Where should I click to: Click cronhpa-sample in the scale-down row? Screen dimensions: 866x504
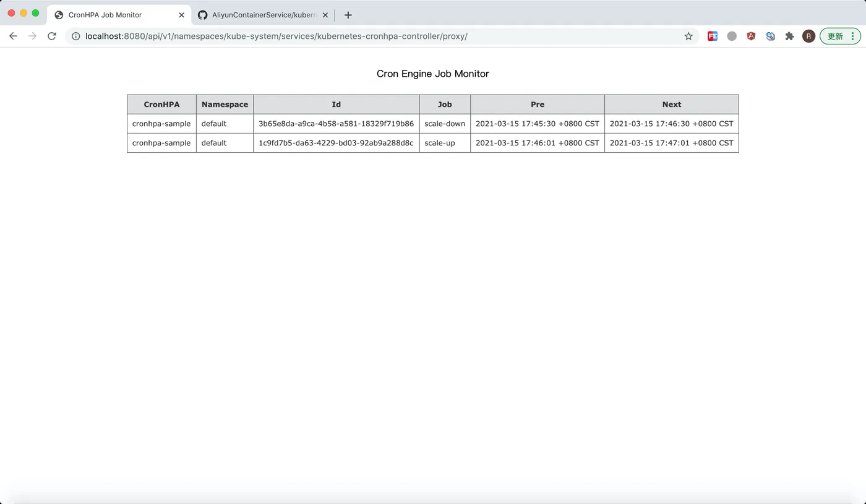[x=161, y=124]
